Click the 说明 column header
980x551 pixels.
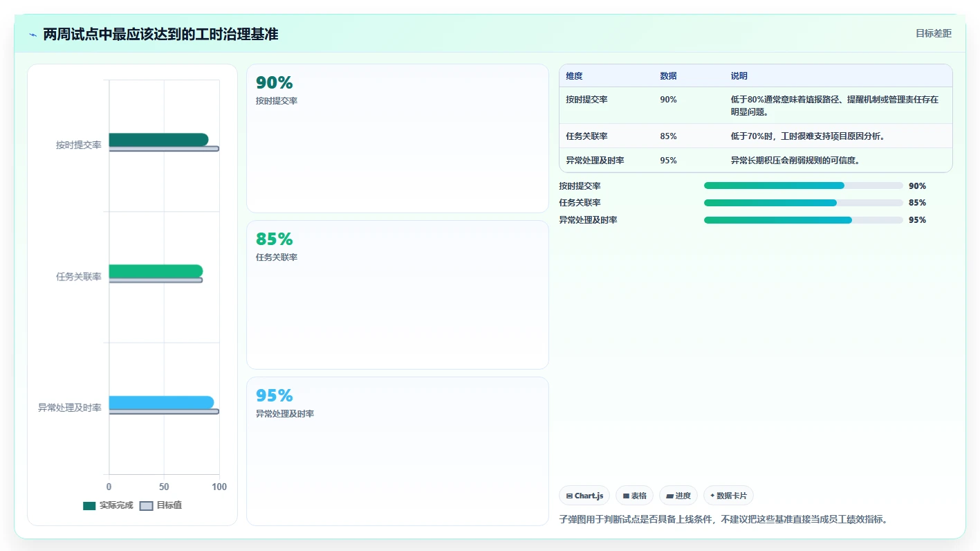pyautogui.click(x=739, y=76)
